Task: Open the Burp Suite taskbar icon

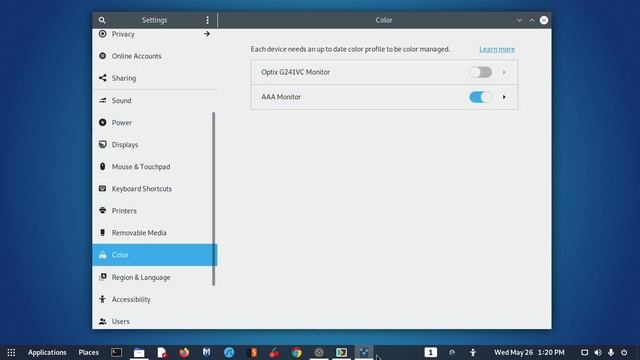Action: pyautogui.click(x=253, y=352)
